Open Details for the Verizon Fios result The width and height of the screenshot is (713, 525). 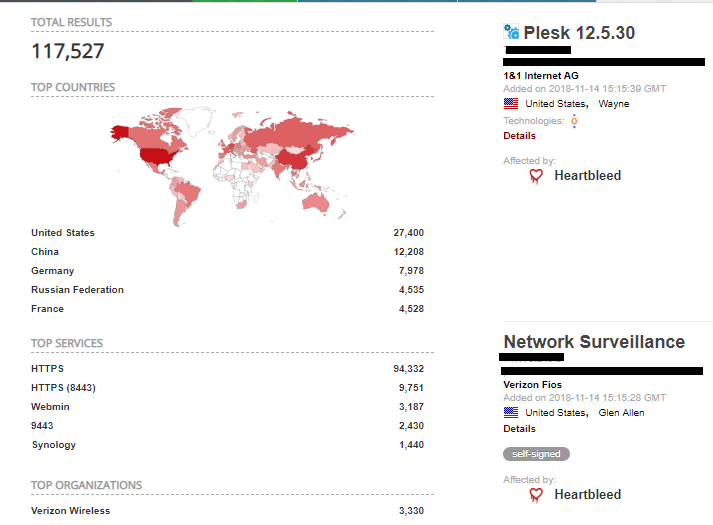click(519, 429)
